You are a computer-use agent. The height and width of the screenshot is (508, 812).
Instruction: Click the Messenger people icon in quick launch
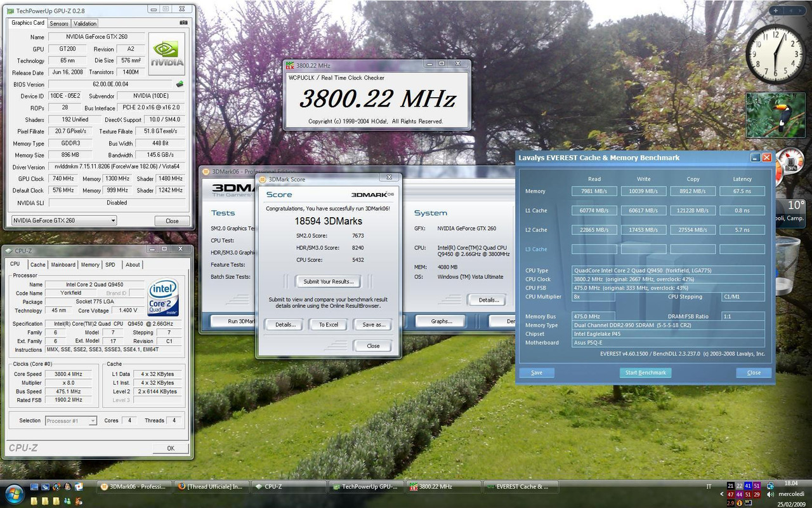[67, 502]
